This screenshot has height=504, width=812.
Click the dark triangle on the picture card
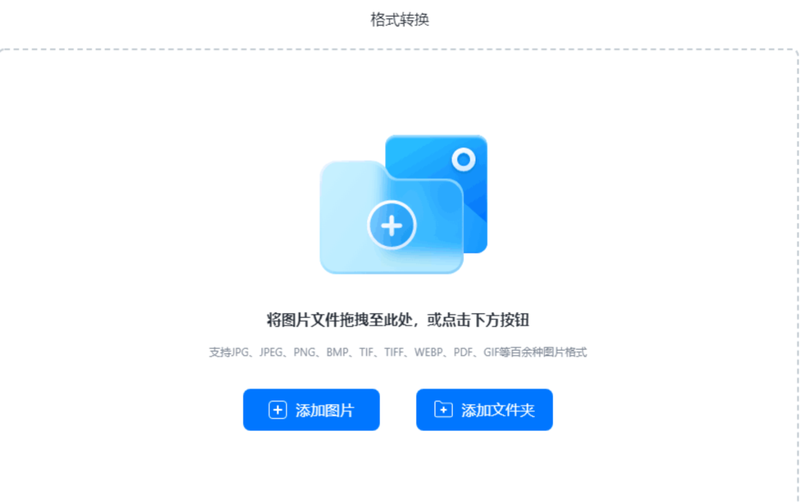tap(476, 207)
